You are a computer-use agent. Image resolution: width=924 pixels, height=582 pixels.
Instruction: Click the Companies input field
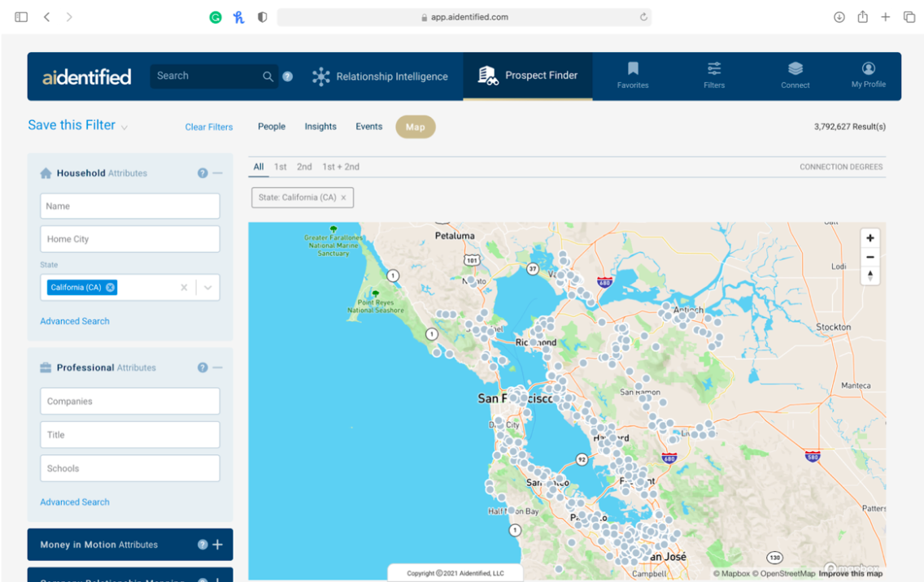tap(130, 402)
